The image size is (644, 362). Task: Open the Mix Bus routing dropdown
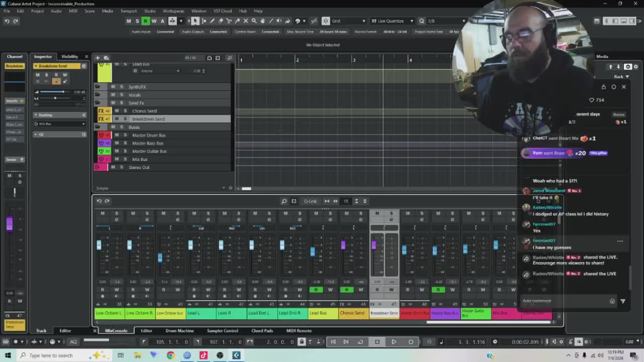pos(60,124)
